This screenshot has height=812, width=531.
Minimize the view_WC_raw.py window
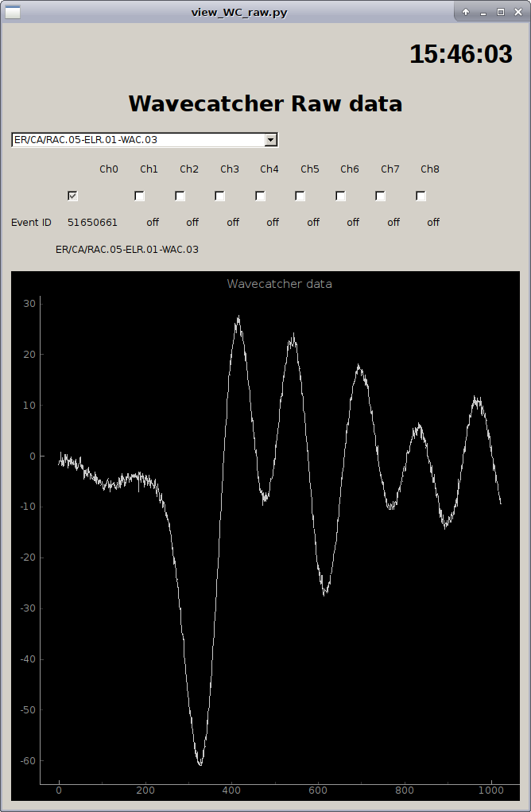[483, 12]
